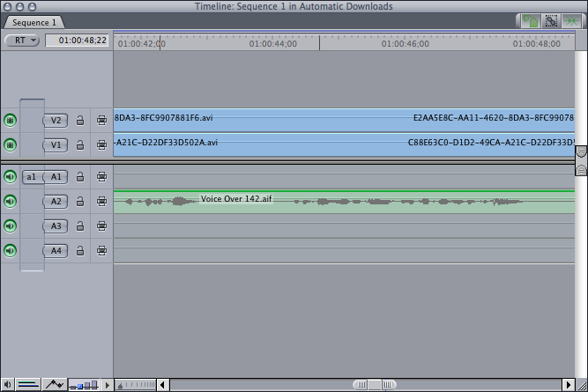Mute the A4 track audible control
Viewport: 588px width, 392px height.
(10, 251)
